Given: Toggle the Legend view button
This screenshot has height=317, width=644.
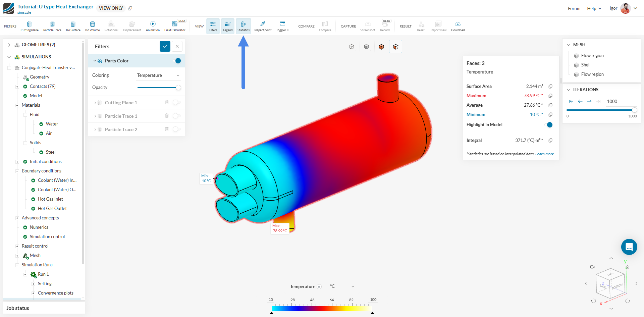Looking at the screenshot, I should [x=228, y=26].
